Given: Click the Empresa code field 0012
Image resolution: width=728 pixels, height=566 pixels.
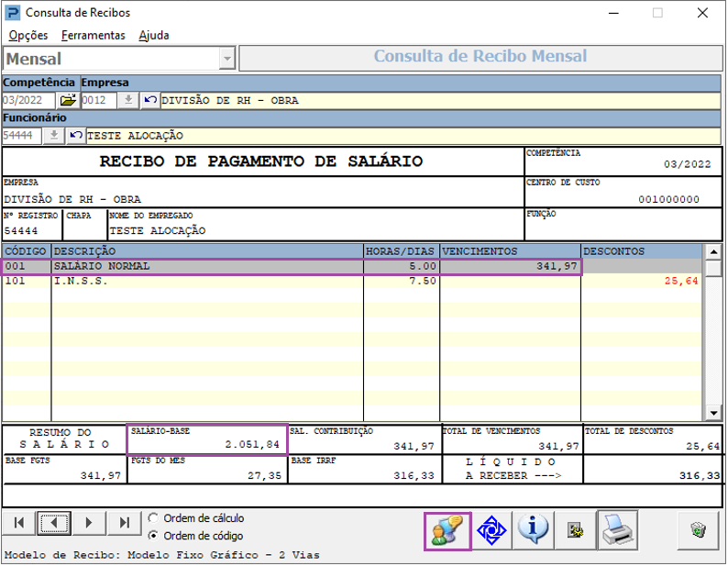Looking at the screenshot, I should tap(99, 100).
